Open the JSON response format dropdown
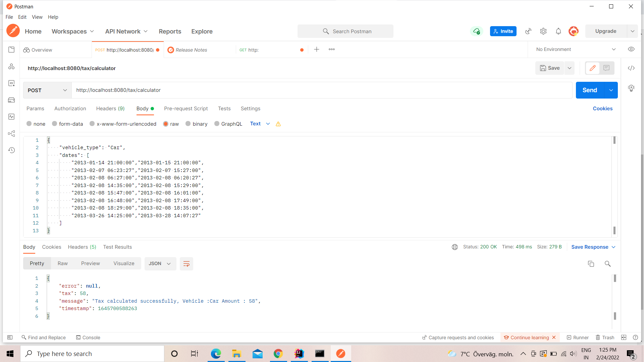This screenshot has width=644, height=362. [x=160, y=264]
